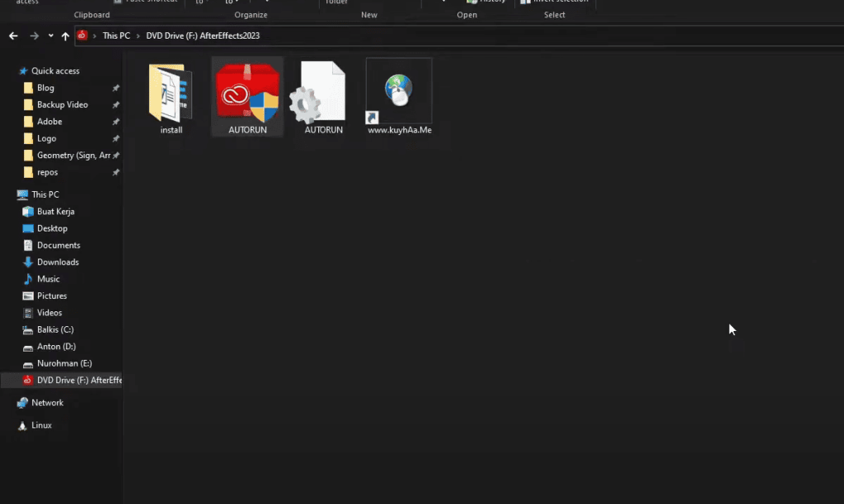Open Network in the navigation pane
The height and width of the screenshot is (504, 844).
(47, 403)
